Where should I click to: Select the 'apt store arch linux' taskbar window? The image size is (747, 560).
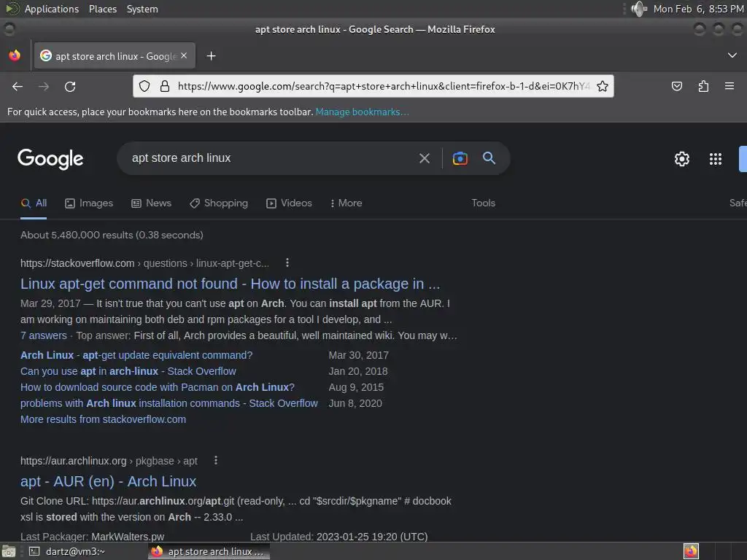209,551
